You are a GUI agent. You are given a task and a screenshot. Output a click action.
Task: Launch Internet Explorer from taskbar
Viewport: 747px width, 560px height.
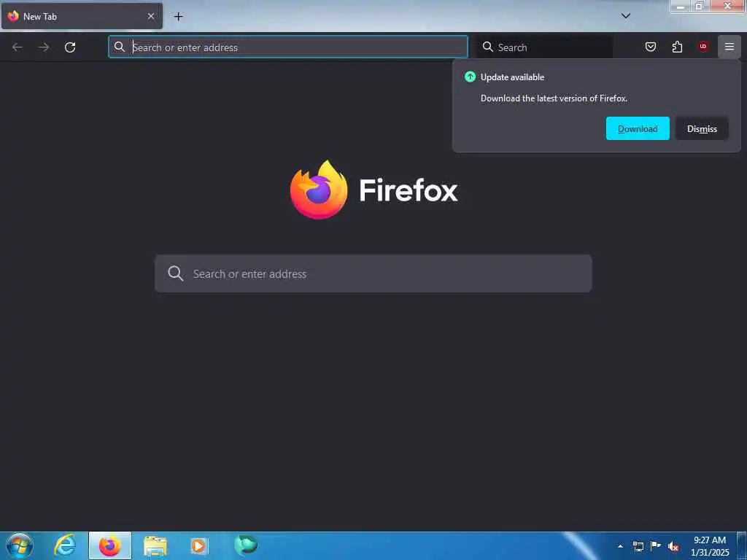[65, 545]
